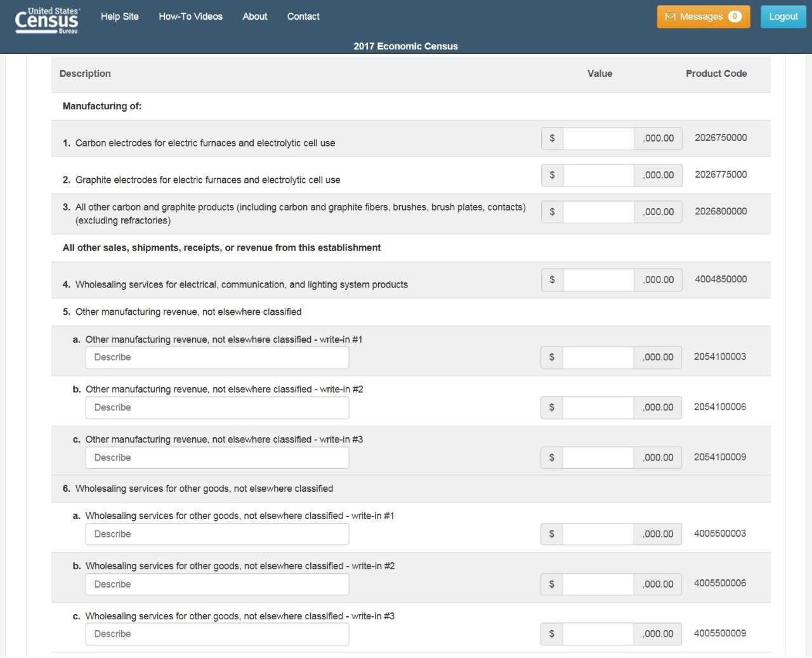Open How-To Videos page
Viewport: 812px width, 658px height.
[x=190, y=16]
